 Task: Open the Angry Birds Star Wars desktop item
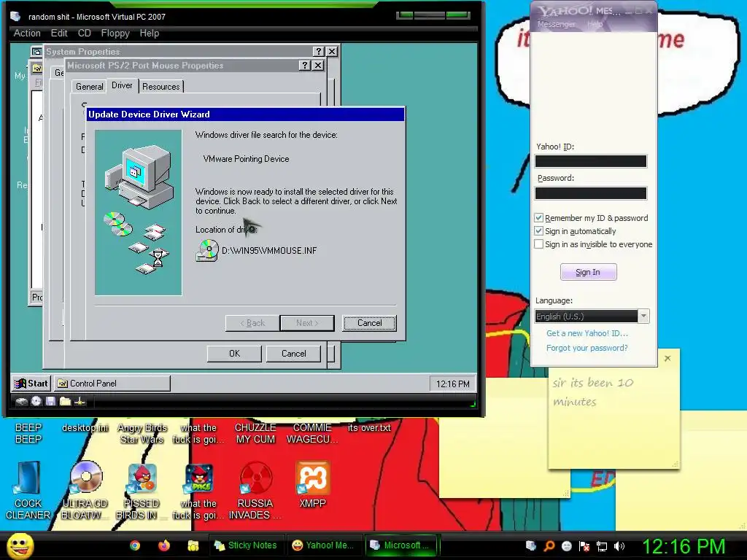(x=142, y=433)
